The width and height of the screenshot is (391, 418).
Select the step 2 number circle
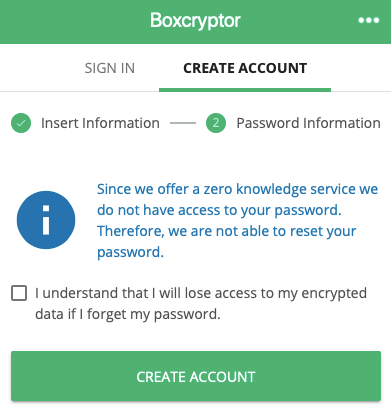(x=216, y=123)
